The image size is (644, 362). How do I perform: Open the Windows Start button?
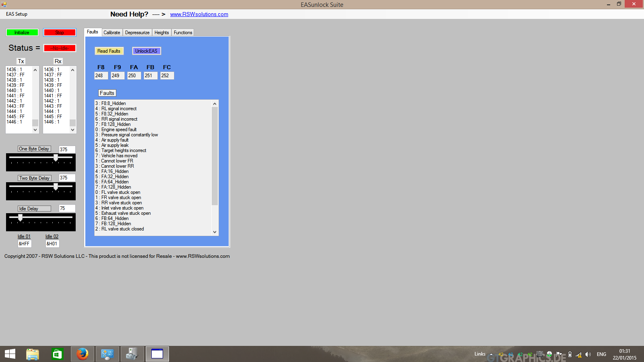tap(10, 354)
